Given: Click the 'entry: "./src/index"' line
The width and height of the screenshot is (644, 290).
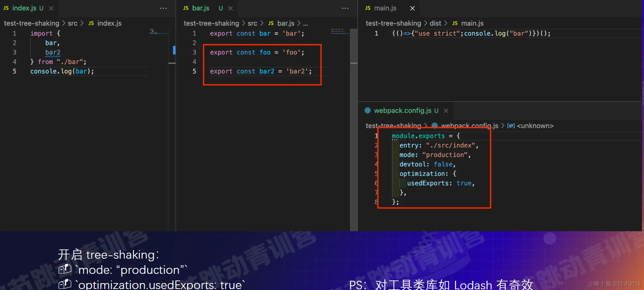Looking at the screenshot, I should pyautogui.click(x=439, y=145).
